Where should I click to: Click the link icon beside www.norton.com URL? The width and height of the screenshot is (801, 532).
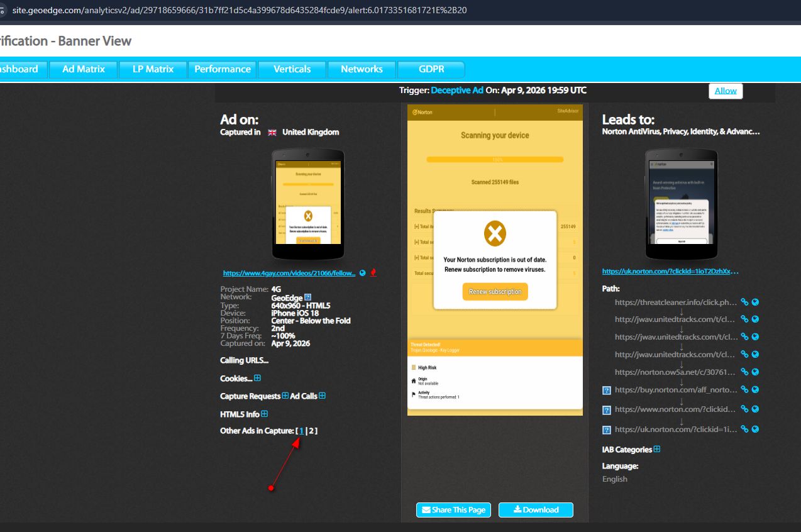(744, 409)
